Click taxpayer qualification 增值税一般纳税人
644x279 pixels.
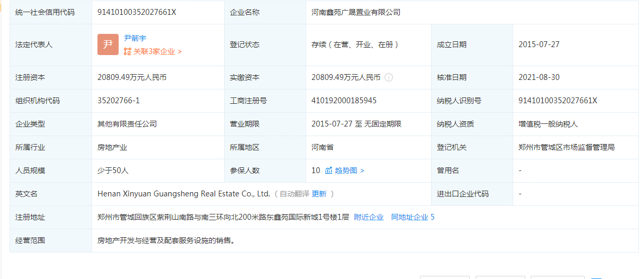pyautogui.click(x=548, y=124)
